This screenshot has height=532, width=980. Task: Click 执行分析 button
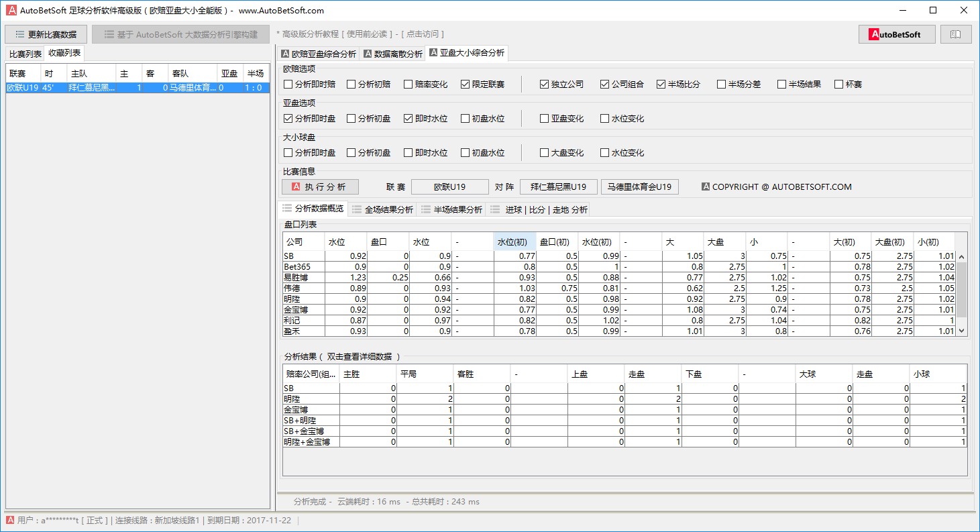click(x=320, y=187)
